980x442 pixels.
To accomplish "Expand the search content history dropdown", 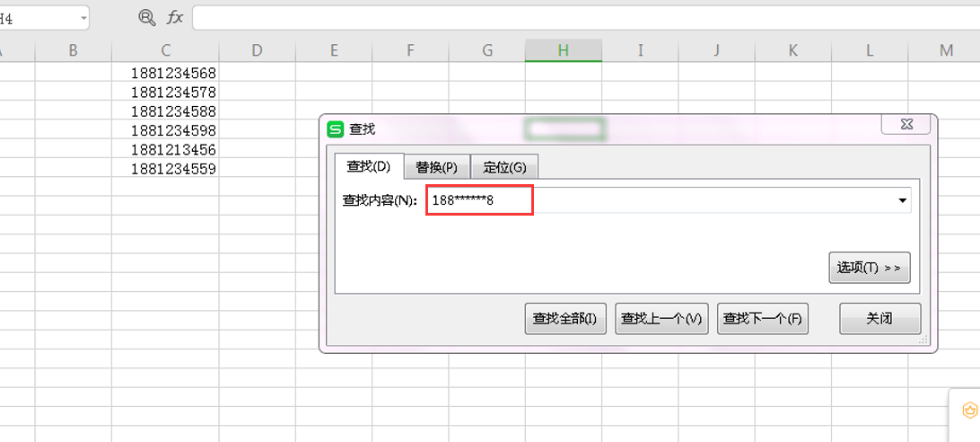I will (902, 201).
